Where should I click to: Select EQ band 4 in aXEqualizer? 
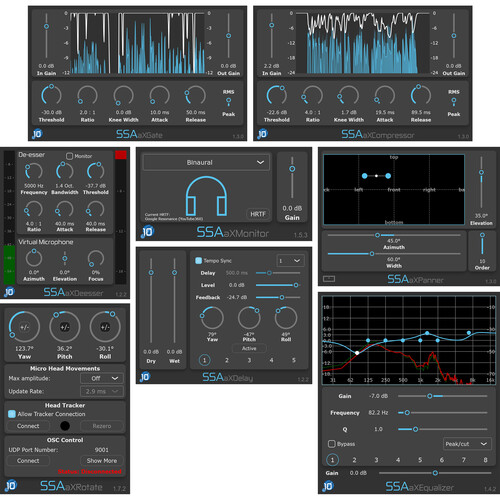[x=398, y=460]
